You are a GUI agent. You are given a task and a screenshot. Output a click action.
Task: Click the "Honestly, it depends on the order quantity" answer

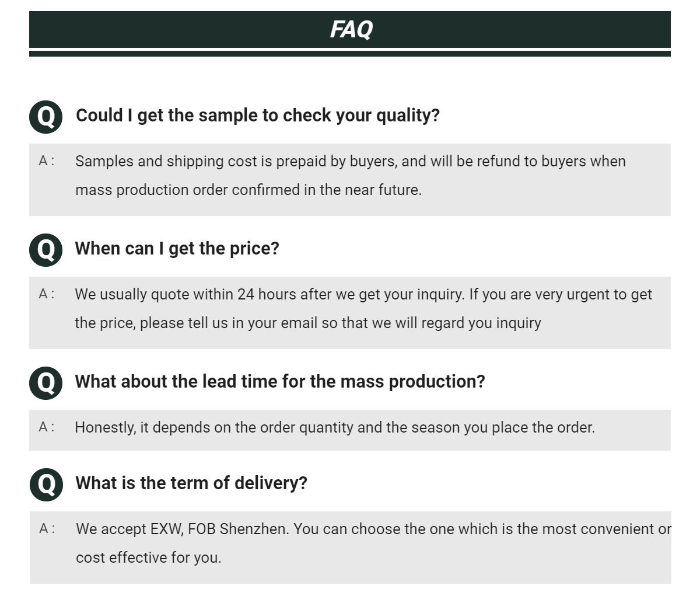coord(334,428)
